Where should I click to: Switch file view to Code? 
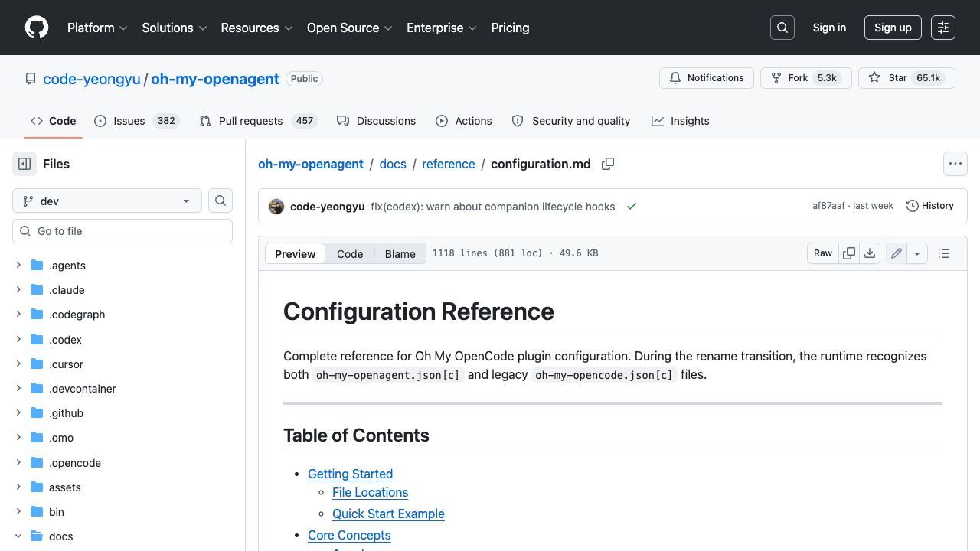pos(350,254)
